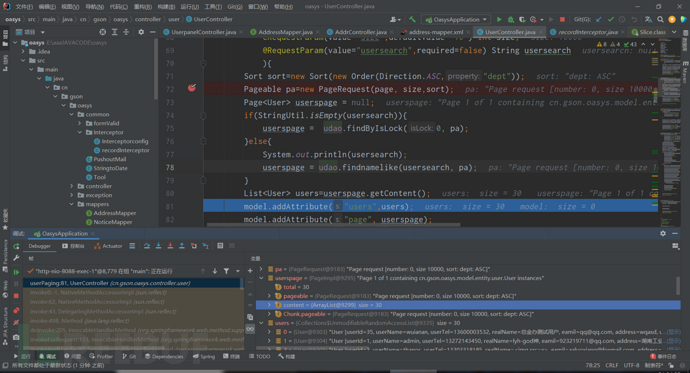Open Evaluate Expression calculator icon
Image resolution: width=690 pixels, height=373 pixels.
tap(220, 246)
